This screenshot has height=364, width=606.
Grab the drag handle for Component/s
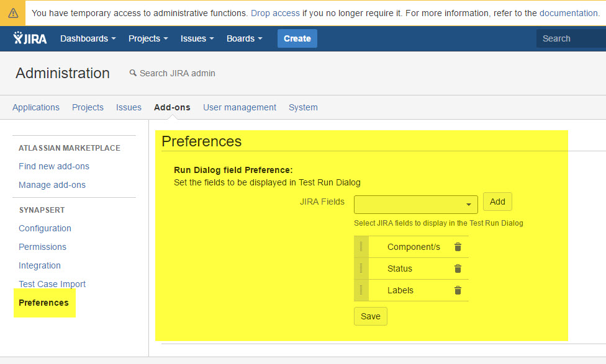click(361, 247)
